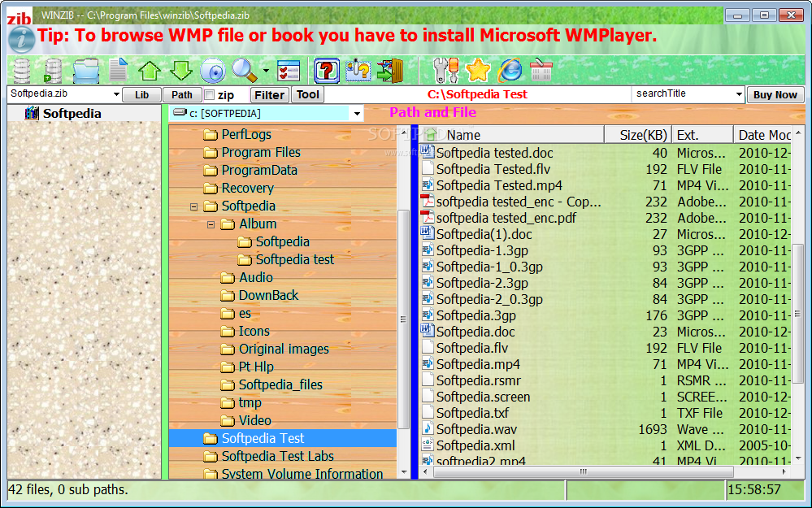
Task: Click the folder tree vertical scrollbar thumb
Action: coord(403,319)
